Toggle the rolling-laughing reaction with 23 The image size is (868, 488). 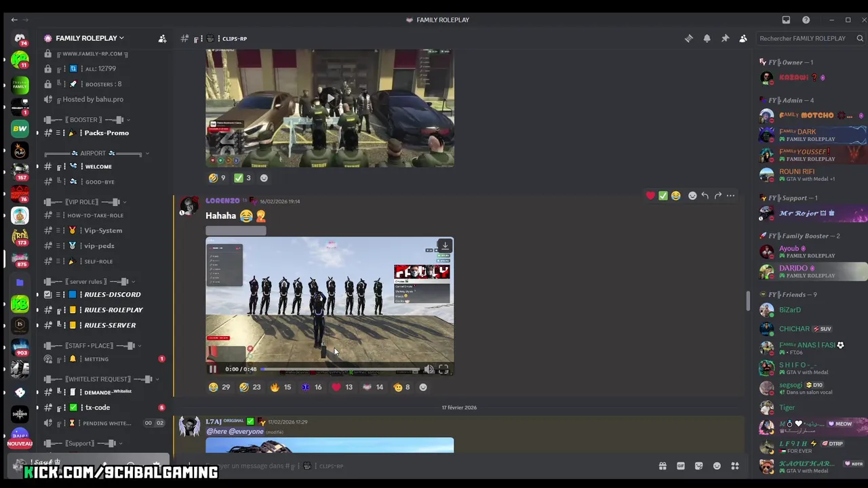pyautogui.click(x=250, y=387)
